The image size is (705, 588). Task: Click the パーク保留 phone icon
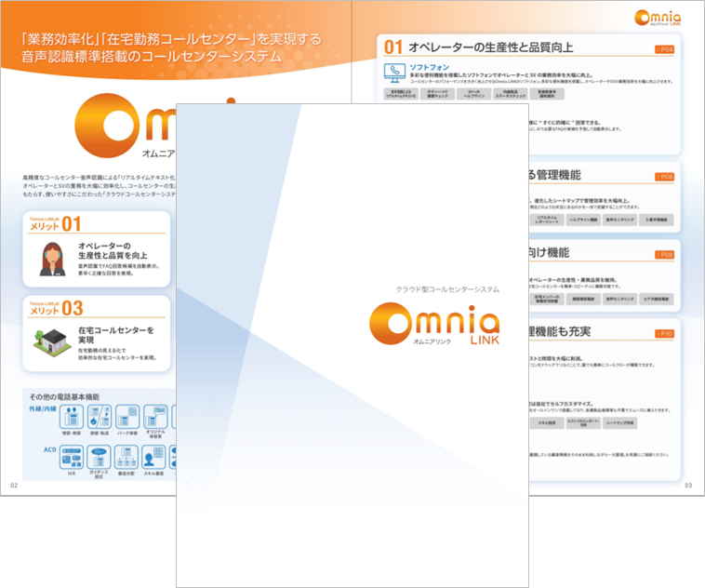point(127,417)
